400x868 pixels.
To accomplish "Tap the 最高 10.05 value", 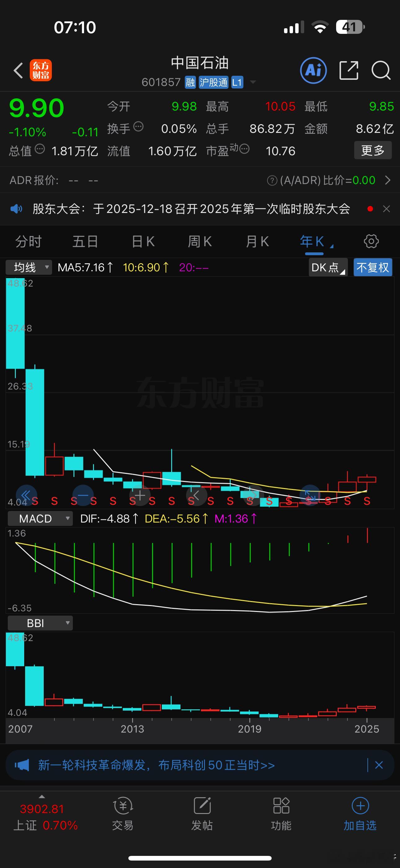I will pyautogui.click(x=280, y=106).
